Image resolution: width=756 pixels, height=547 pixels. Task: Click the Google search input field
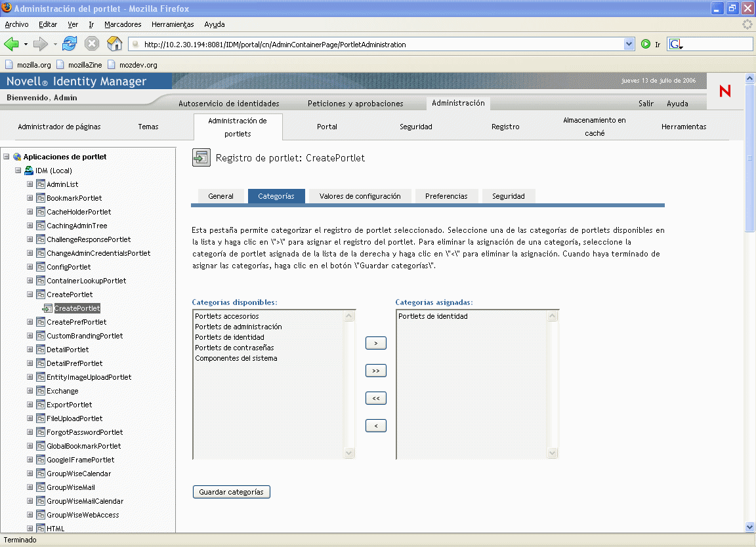[717, 45]
